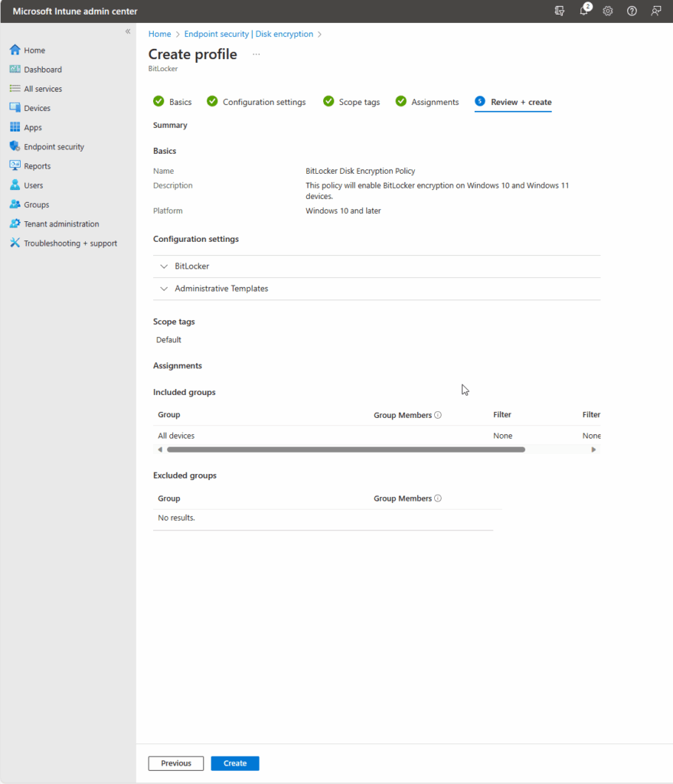Open the help question mark icon
673x784 pixels.
[632, 11]
